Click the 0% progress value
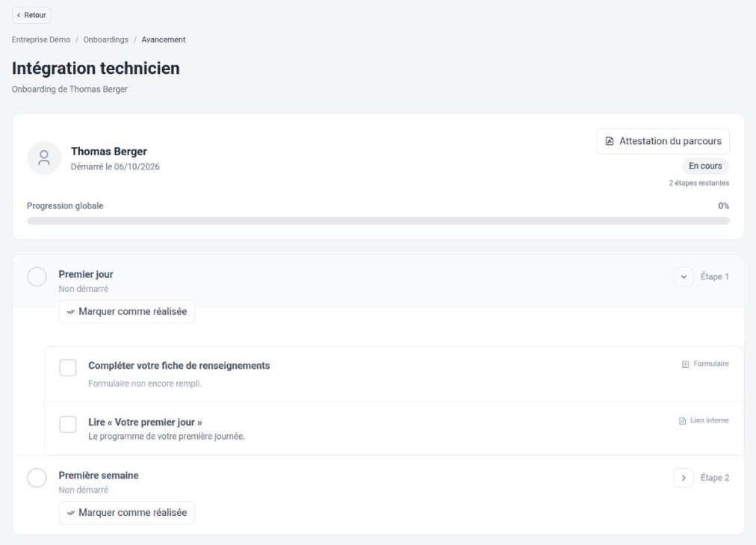This screenshot has width=756, height=545. 724,206
